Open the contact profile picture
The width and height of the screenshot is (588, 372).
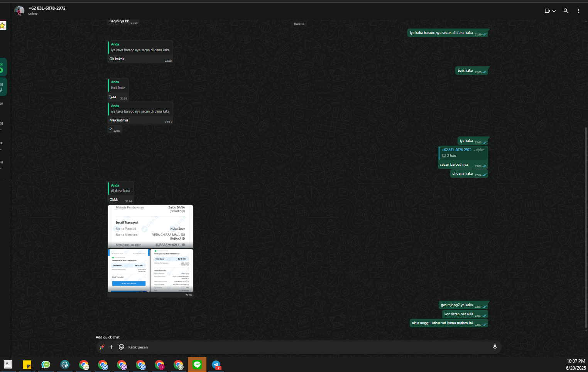click(19, 11)
